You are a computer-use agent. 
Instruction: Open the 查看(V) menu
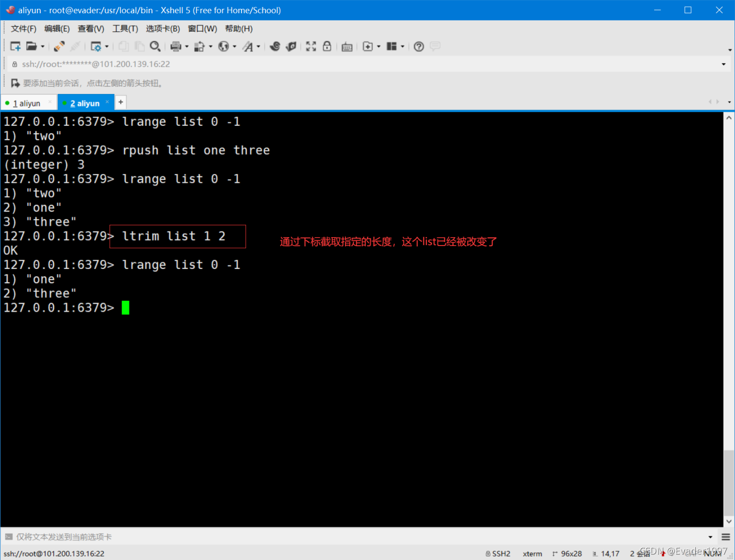pyautogui.click(x=91, y=29)
